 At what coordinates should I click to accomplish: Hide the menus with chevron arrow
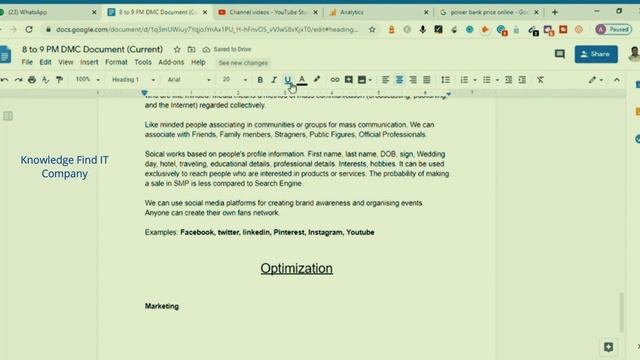tap(617, 80)
